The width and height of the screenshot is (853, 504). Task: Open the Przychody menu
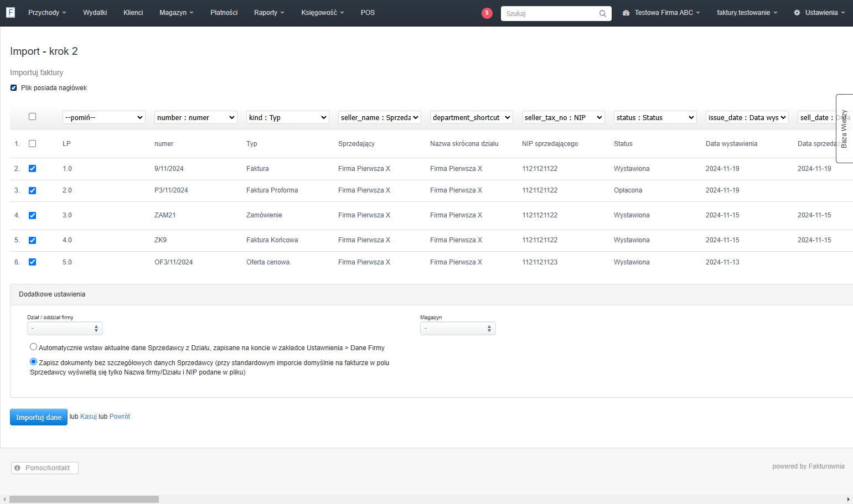click(47, 13)
